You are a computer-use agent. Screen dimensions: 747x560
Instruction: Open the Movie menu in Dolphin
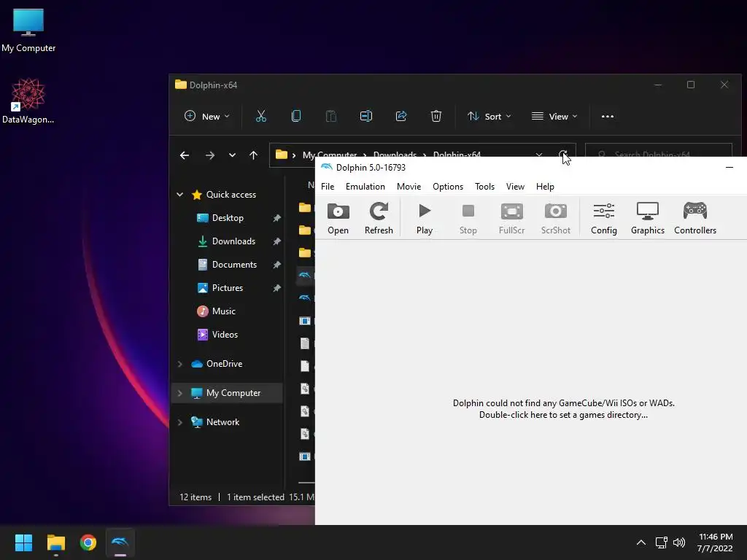click(409, 187)
